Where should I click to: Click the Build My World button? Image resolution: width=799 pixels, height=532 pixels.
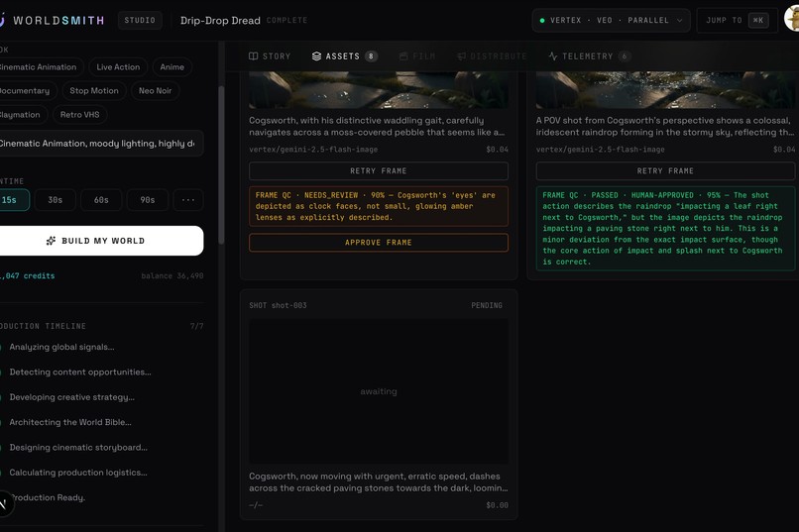tap(101, 241)
